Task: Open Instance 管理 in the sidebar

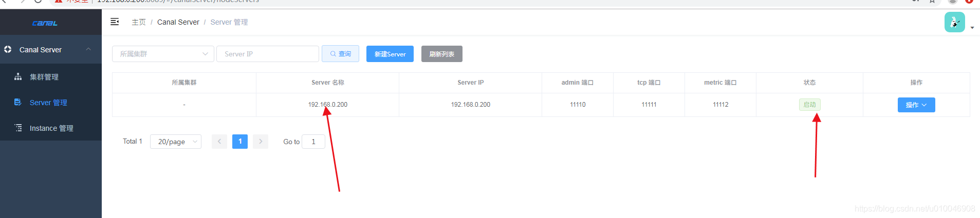Action: point(51,128)
